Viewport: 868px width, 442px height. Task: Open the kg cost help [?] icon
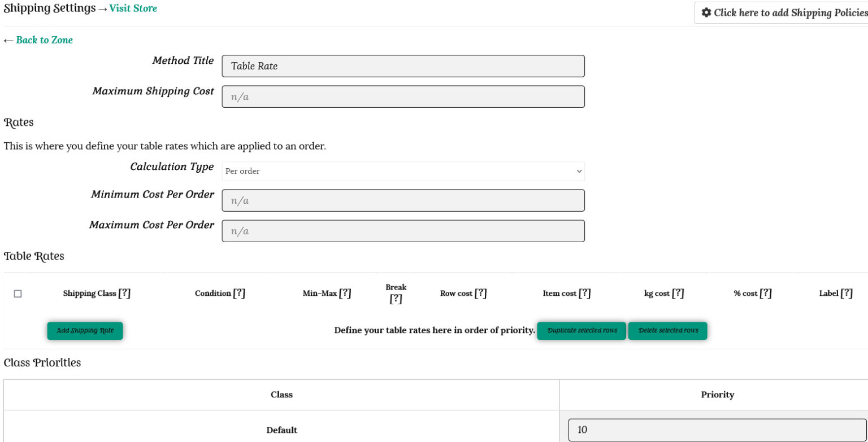(x=678, y=293)
